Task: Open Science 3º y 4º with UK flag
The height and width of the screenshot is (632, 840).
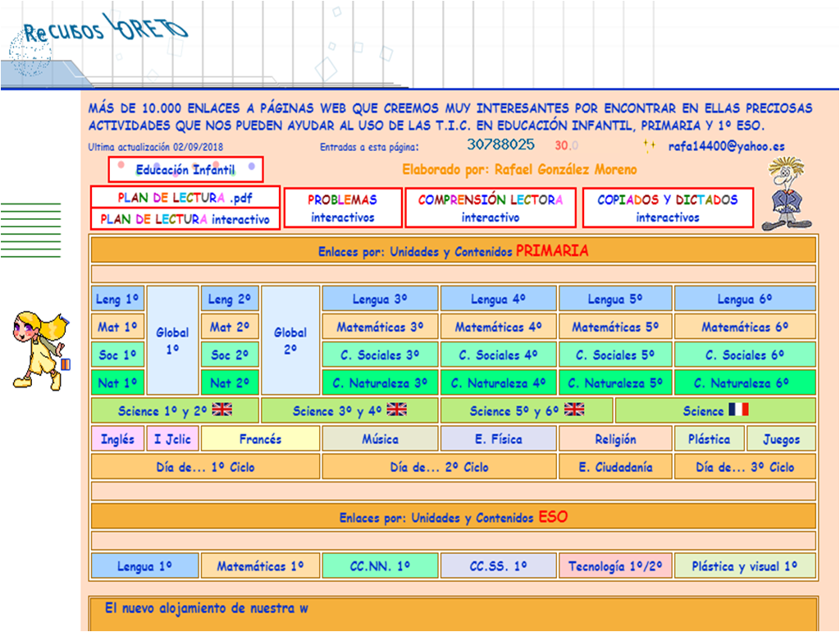Action: [x=349, y=410]
